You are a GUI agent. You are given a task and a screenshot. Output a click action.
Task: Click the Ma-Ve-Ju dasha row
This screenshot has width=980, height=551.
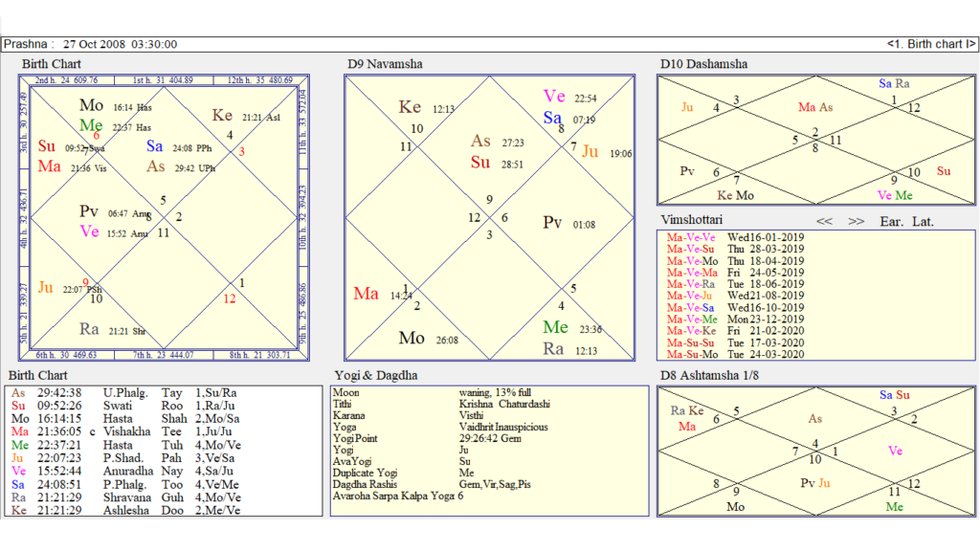[x=735, y=296]
